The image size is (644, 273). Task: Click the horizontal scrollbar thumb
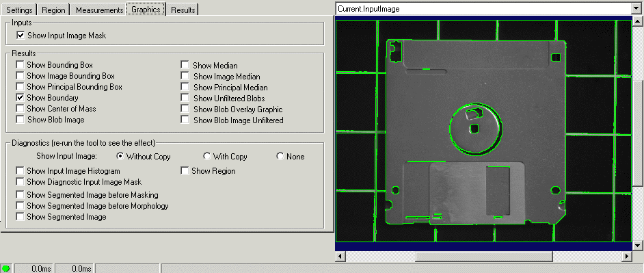(x=484, y=256)
